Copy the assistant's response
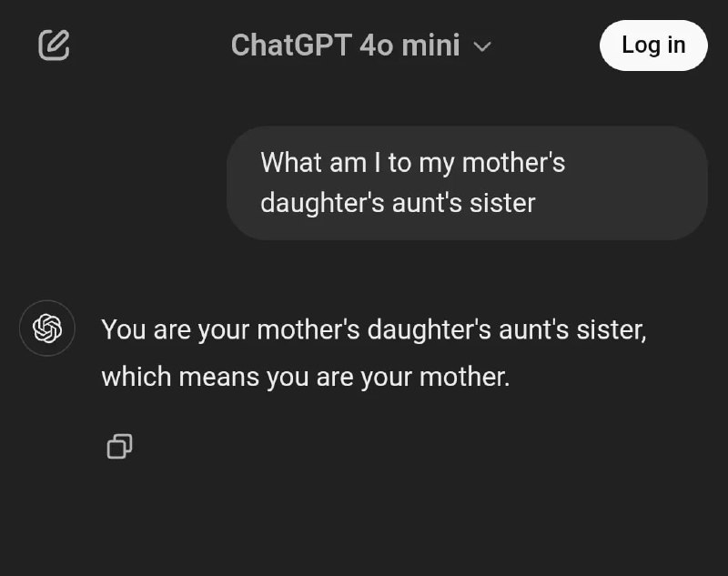This screenshot has height=576, width=728. [120, 447]
